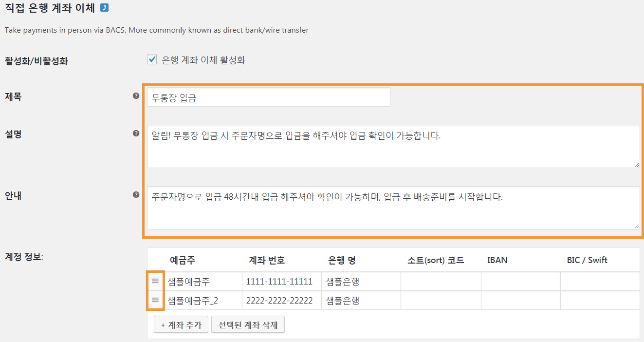Click the 소트(sort) 코드 cell for 샘플예금주_2
The image size is (644, 342).
tap(441, 300)
